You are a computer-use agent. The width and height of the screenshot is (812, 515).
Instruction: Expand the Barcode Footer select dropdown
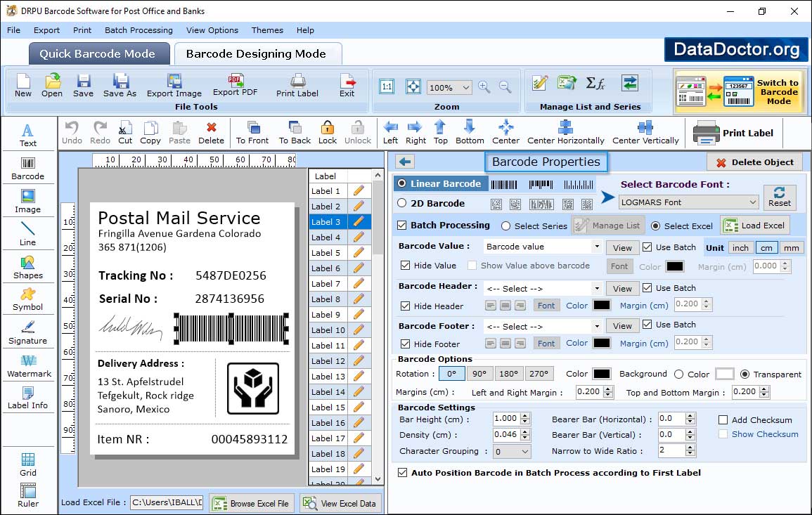tap(597, 326)
